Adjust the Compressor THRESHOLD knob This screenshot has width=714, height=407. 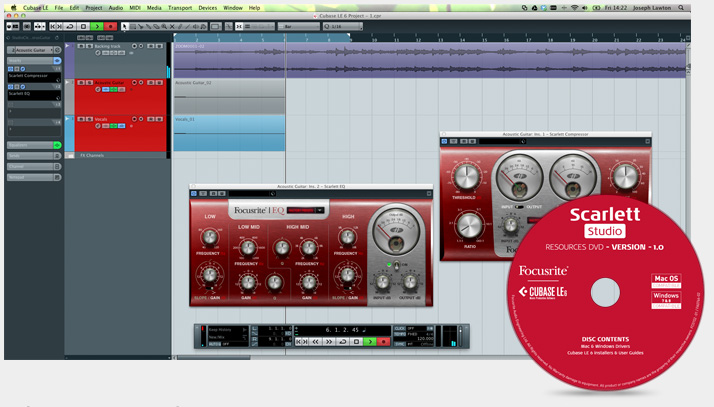(467, 177)
